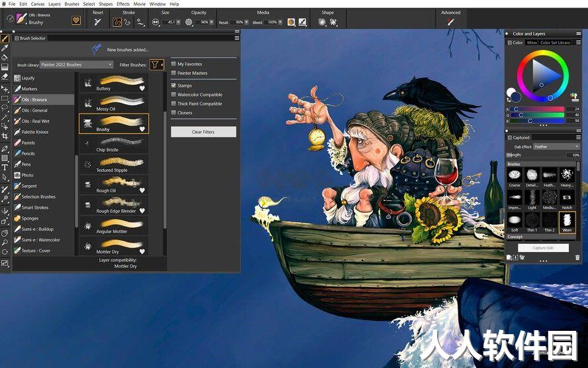Click the brush Size preview icon
This screenshot has height=368, width=588.
pyautogui.click(x=155, y=22)
